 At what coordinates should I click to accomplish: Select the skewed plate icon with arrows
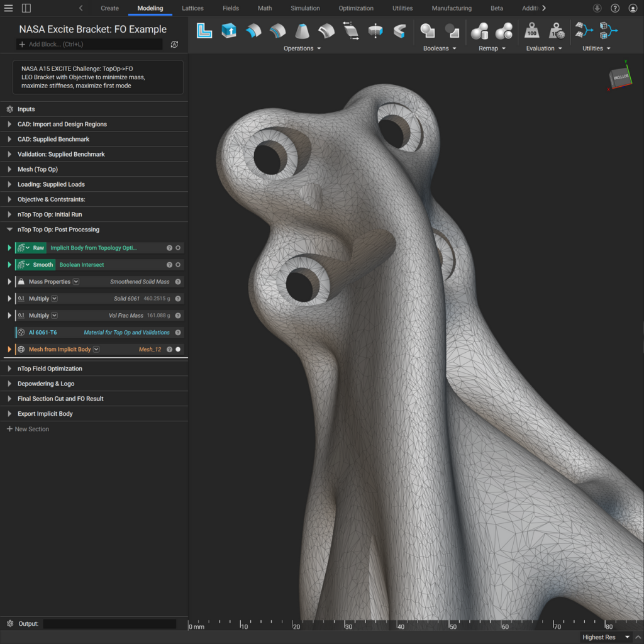(351, 31)
